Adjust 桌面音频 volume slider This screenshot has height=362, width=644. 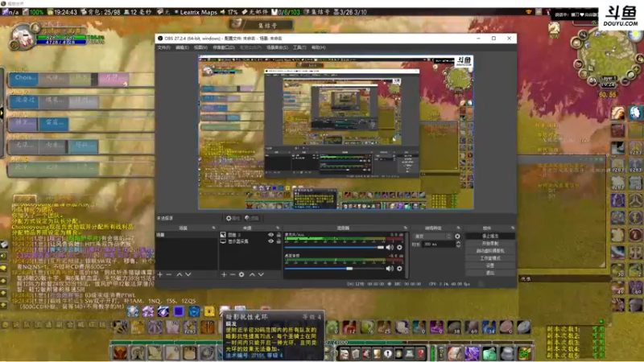click(334, 269)
